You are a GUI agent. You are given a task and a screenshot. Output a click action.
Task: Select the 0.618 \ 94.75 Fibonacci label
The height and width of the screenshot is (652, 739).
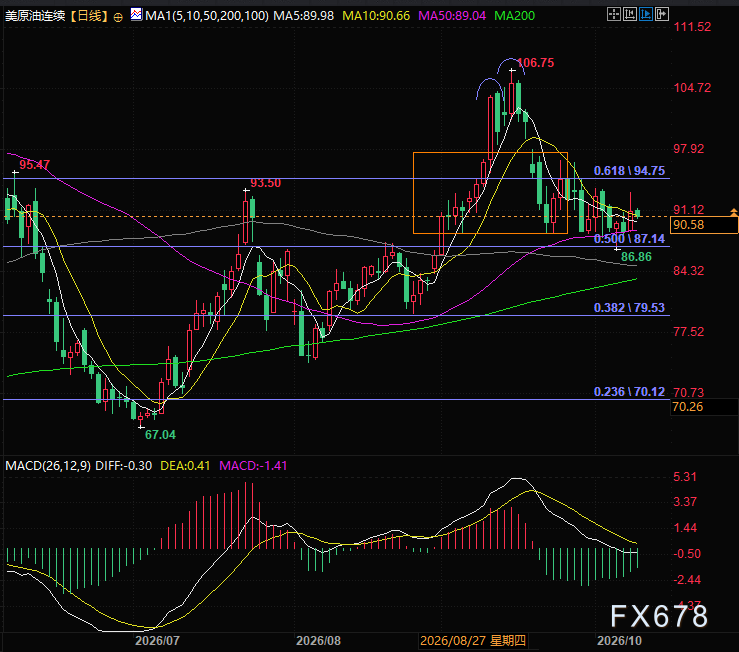pos(629,171)
